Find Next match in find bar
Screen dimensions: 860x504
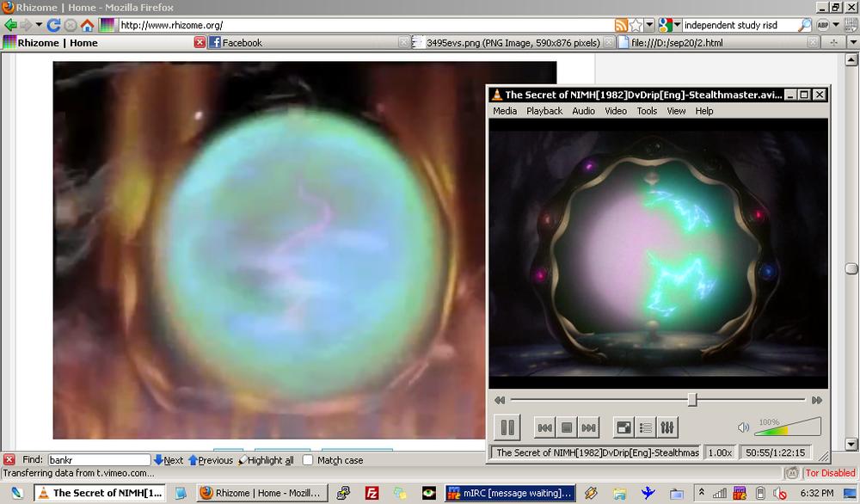pyautogui.click(x=169, y=460)
